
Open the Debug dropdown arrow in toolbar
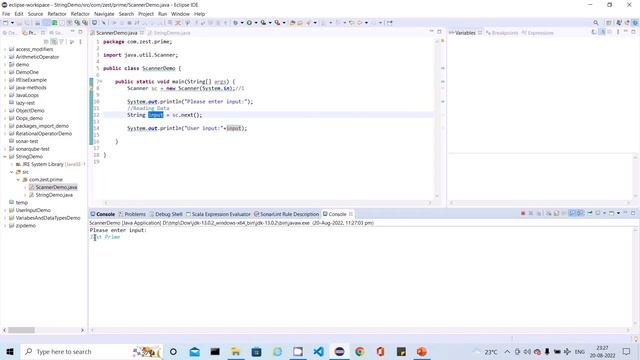pyautogui.click(x=242, y=23)
